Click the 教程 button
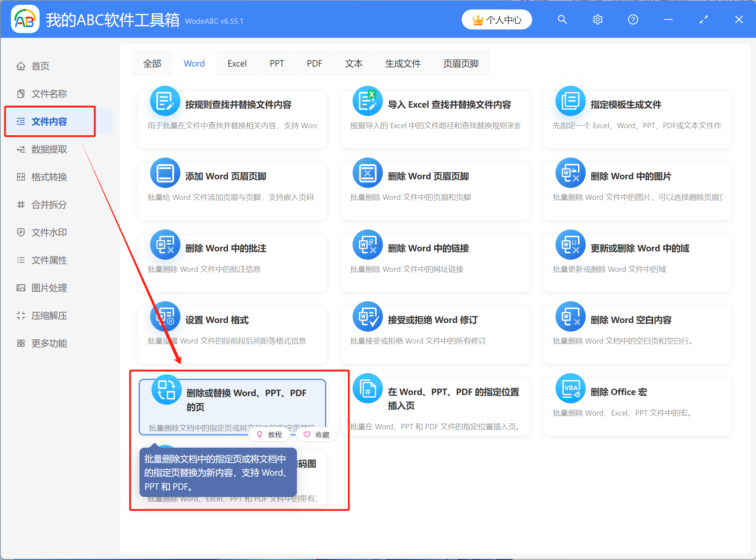Image resolution: width=756 pixels, height=560 pixels. coord(269,434)
